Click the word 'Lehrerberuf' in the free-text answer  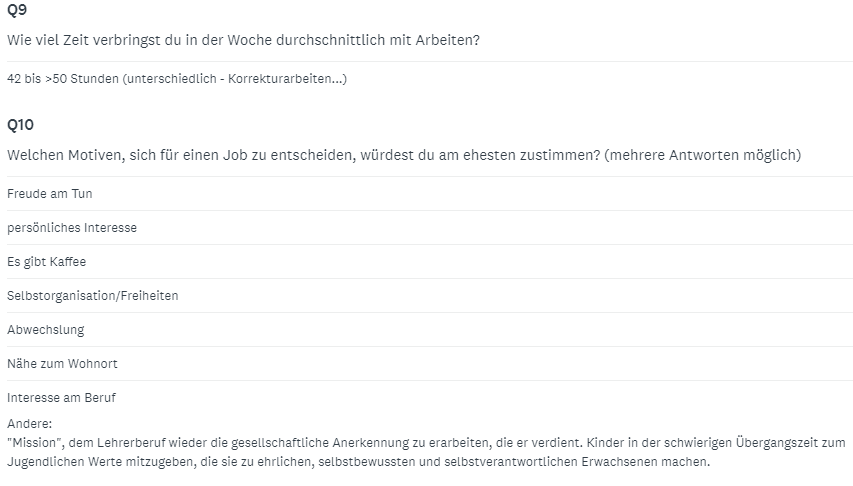coord(131,442)
